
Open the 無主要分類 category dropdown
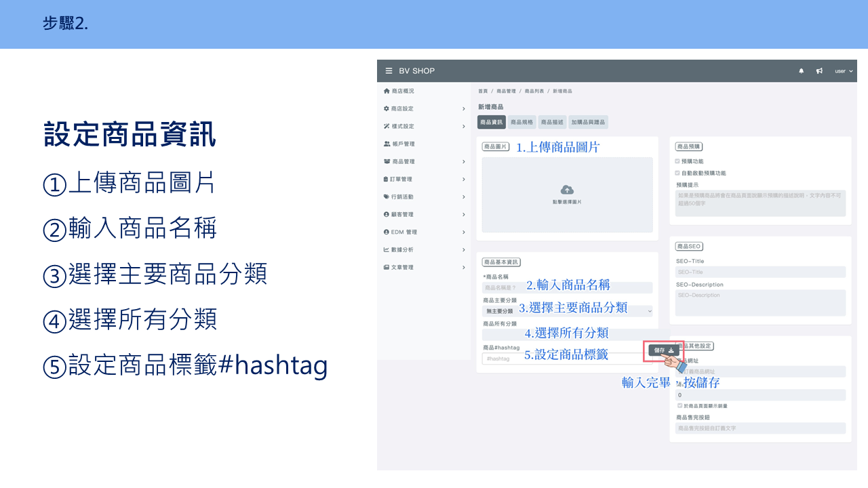(x=567, y=311)
